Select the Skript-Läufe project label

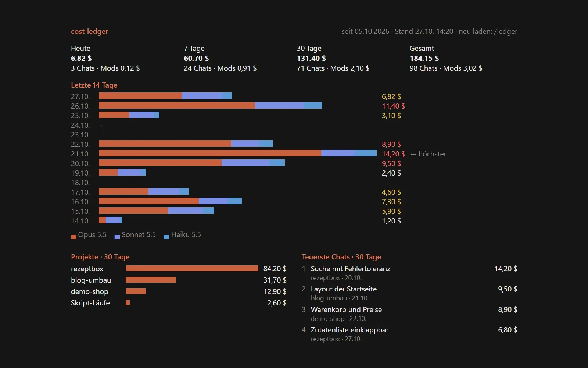90,303
